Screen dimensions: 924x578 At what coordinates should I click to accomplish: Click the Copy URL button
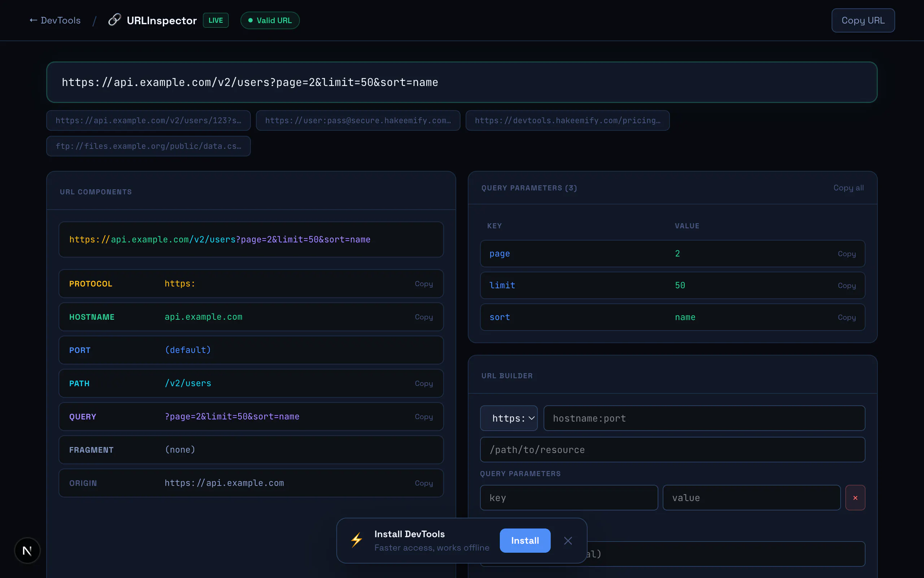[x=863, y=20]
